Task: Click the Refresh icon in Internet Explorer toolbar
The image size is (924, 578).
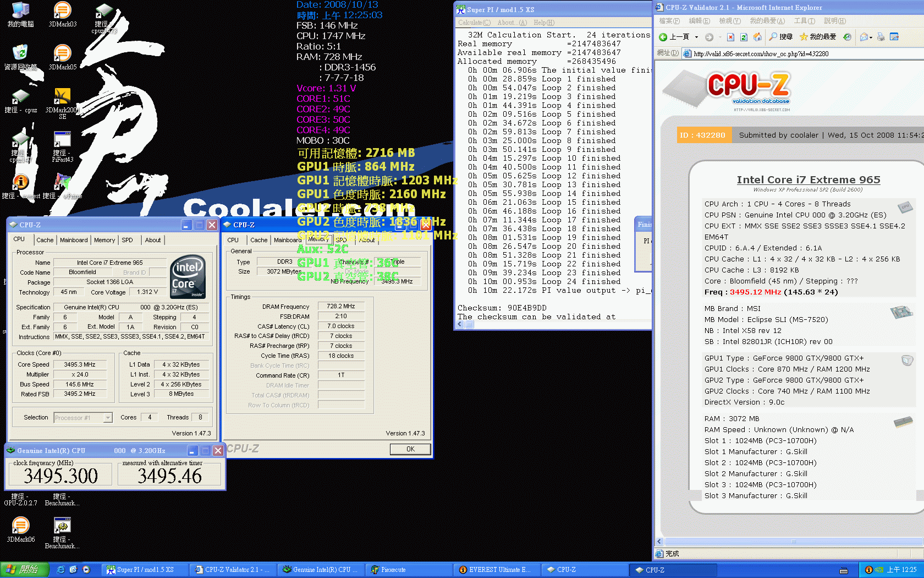Action: (744, 37)
